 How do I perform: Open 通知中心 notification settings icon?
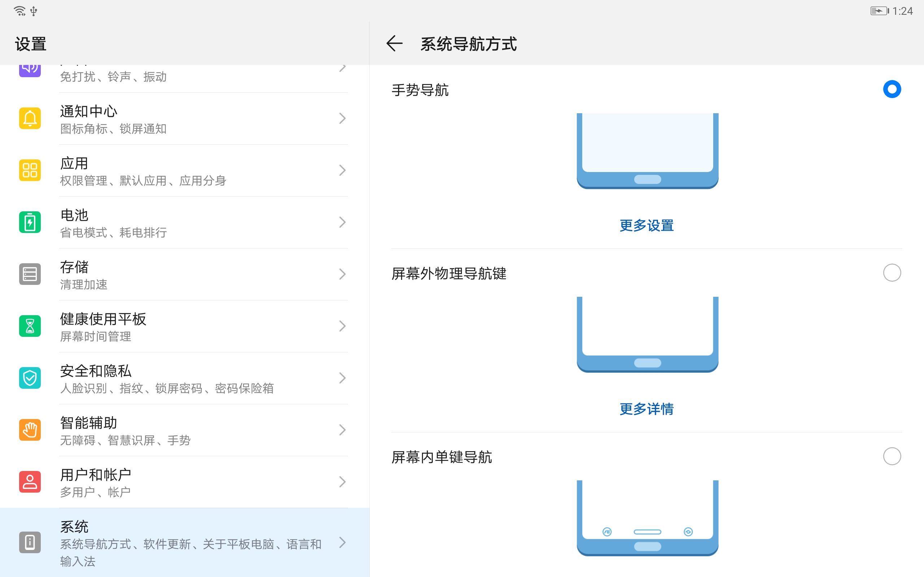[x=30, y=118]
